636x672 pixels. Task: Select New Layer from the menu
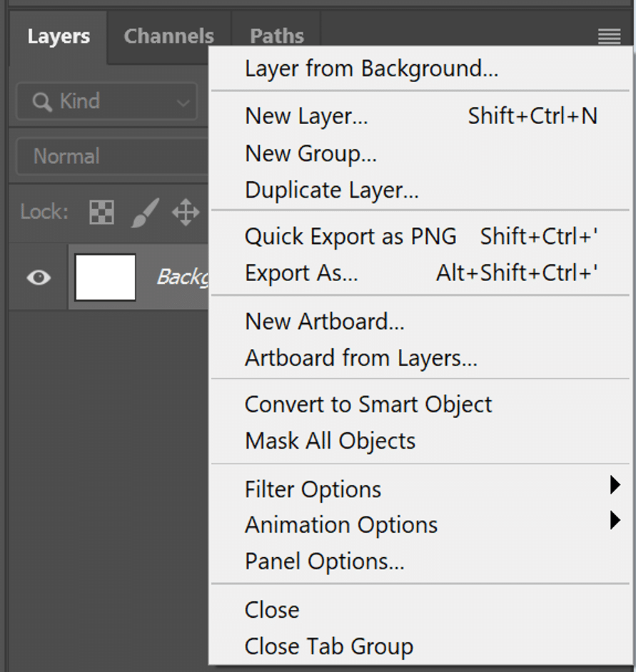click(x=307, y=116)
